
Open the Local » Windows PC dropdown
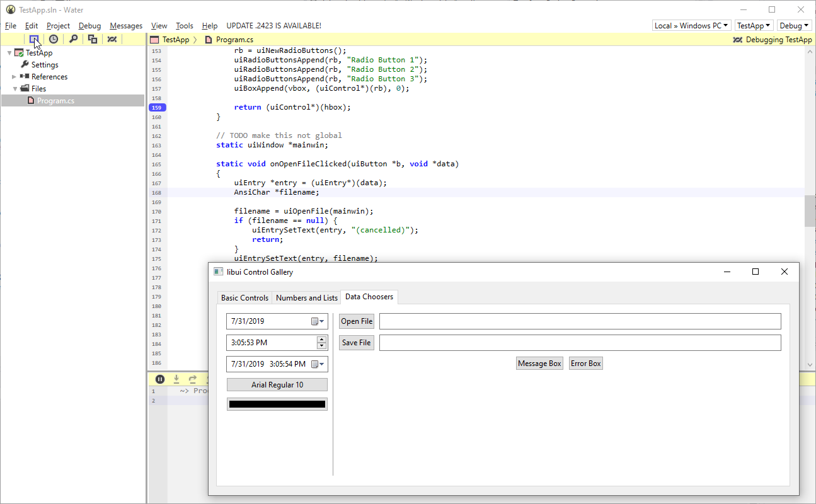coord(692,26)
